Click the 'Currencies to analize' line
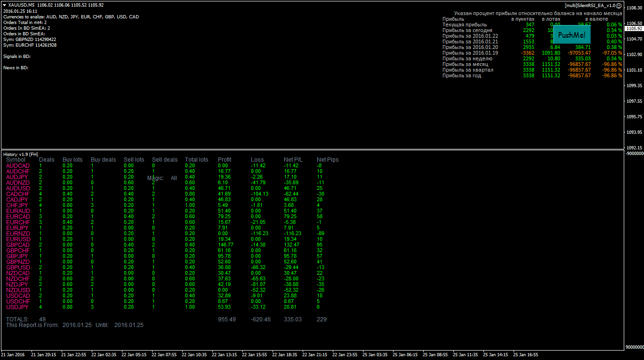This screenshot has width=644, height=360. (x=71, y=17)
